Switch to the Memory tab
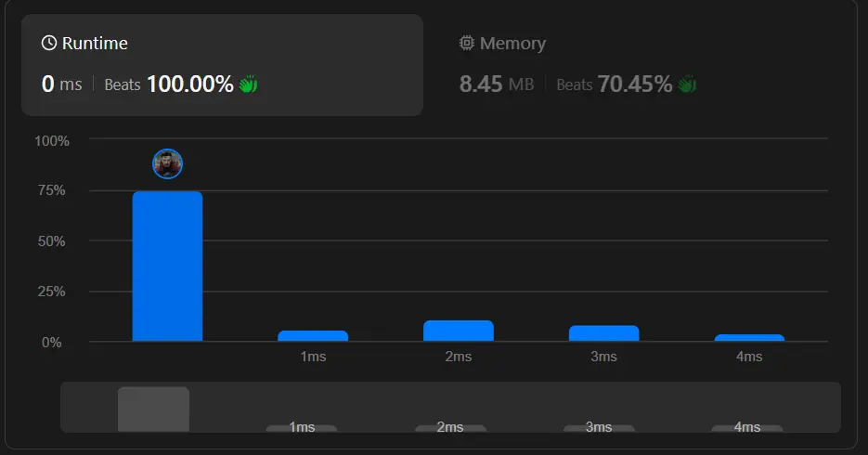868x455 pixels. pyautogui.click(x=502, y=44)
